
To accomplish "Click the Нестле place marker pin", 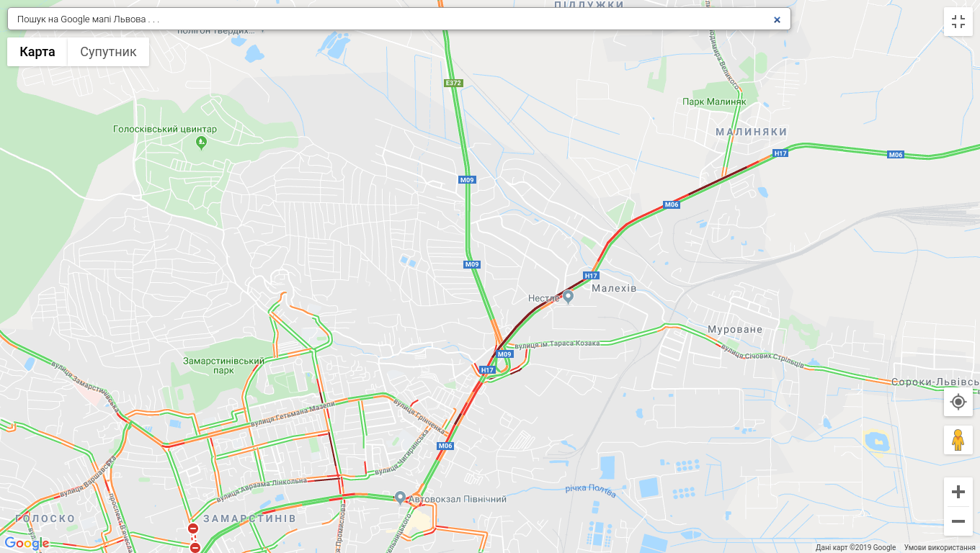I will coord(568,296).
